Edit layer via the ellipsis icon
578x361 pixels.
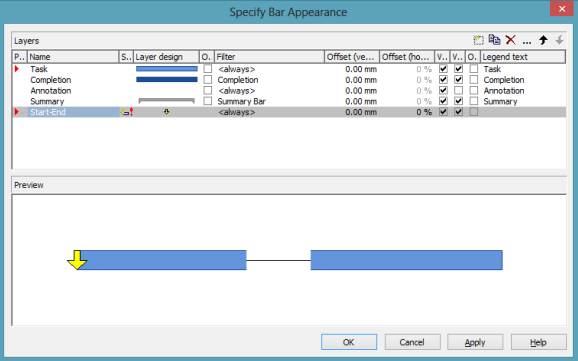click(527, 42)
